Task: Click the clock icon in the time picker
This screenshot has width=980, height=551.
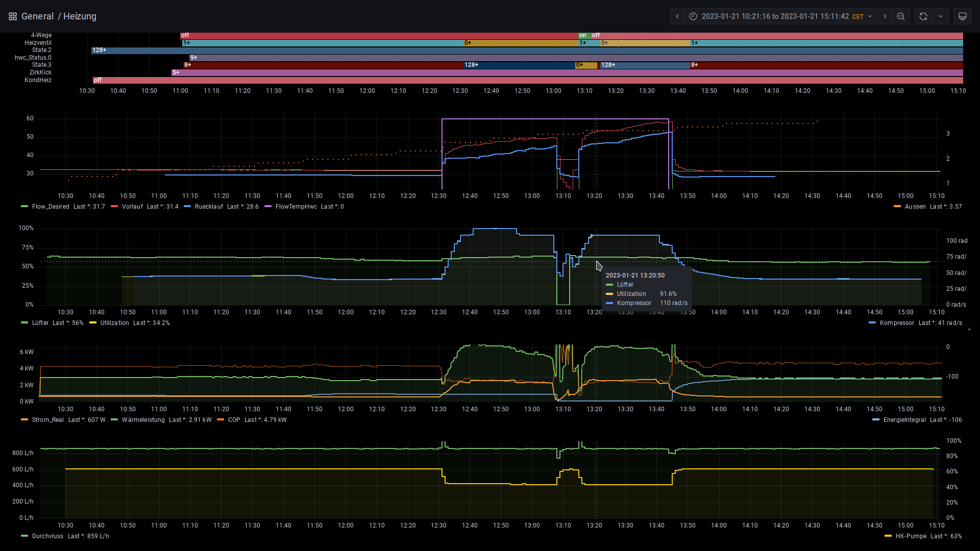Action: [693, 16]
